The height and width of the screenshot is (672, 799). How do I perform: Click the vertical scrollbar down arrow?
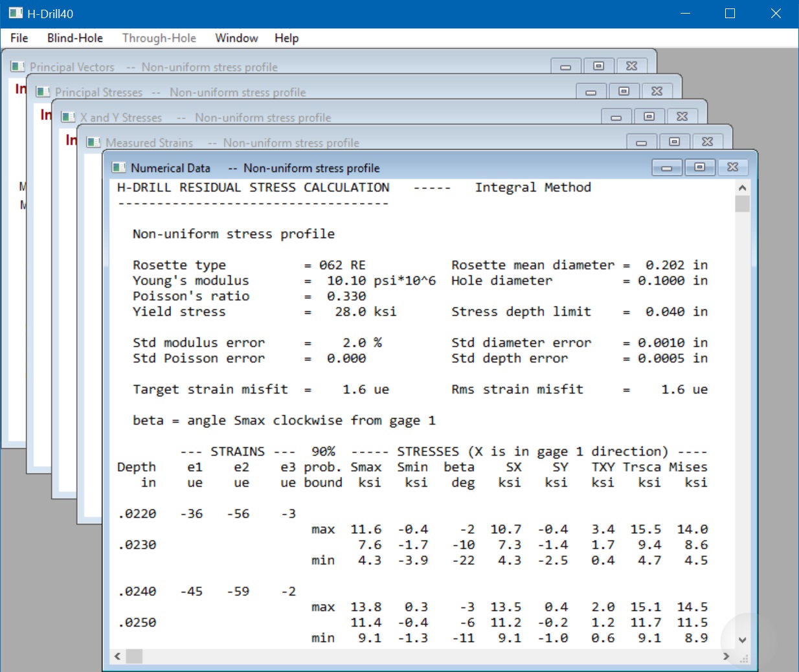(x=743, y=640)
